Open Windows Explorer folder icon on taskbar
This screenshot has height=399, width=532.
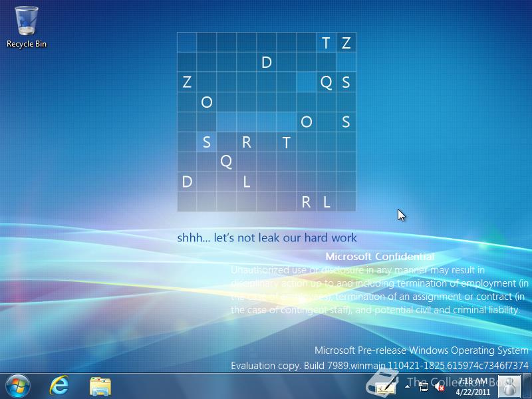(100, 386)
